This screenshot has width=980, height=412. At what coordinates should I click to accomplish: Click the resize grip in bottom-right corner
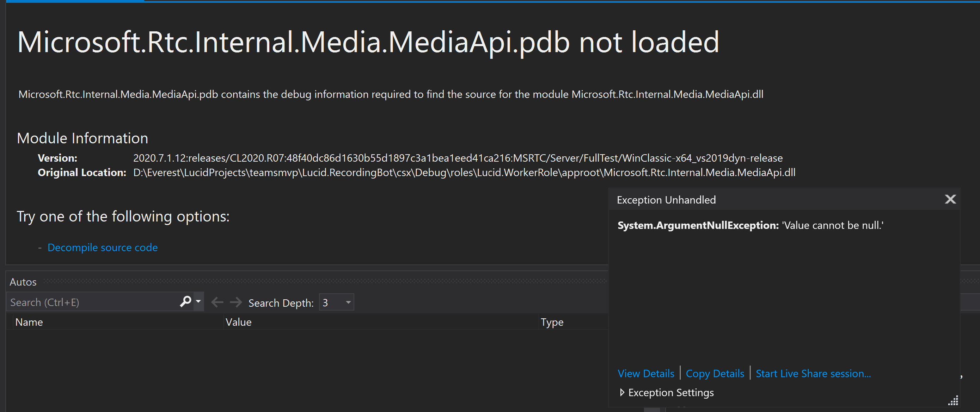953,402
